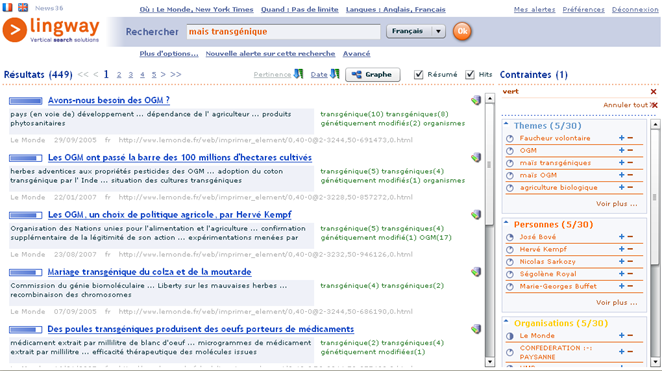Click pie icon beside Faucheur volontaire
The width and height of the screenshot is (663, 372).
click(510, 138)
